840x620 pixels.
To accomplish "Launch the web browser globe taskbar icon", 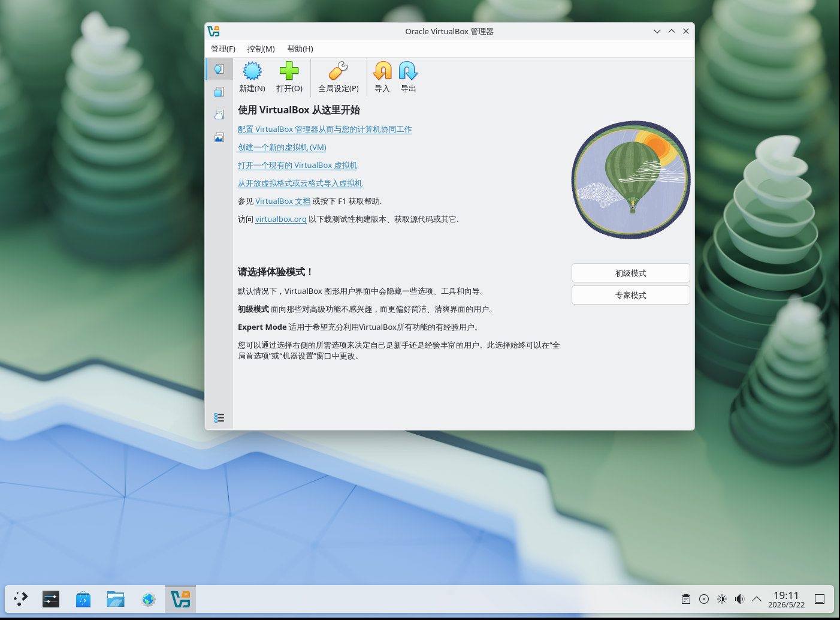I will tap(148, 598).
